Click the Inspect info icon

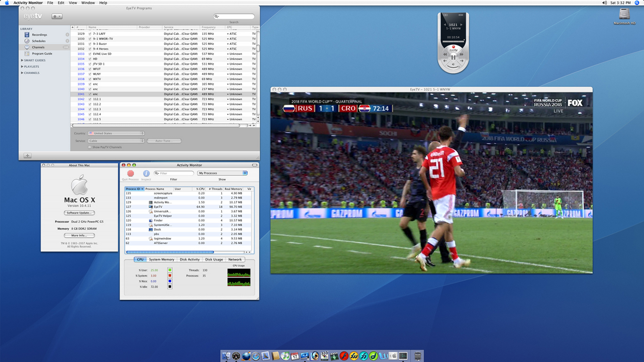[146, 173]
